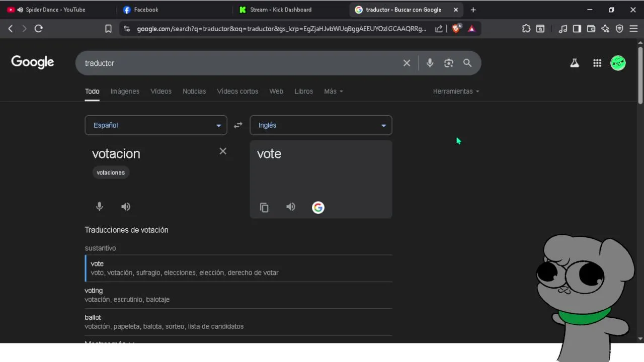Switch to the Imágenes tab
The height and width of the screenshot is (362, 644).
[125, 91]
